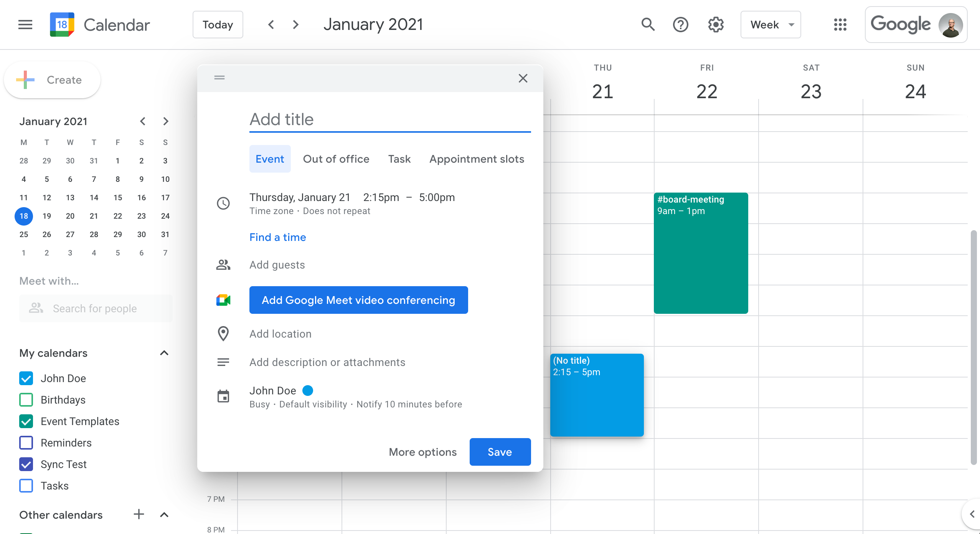Select the Task tab

pos(399,159)
